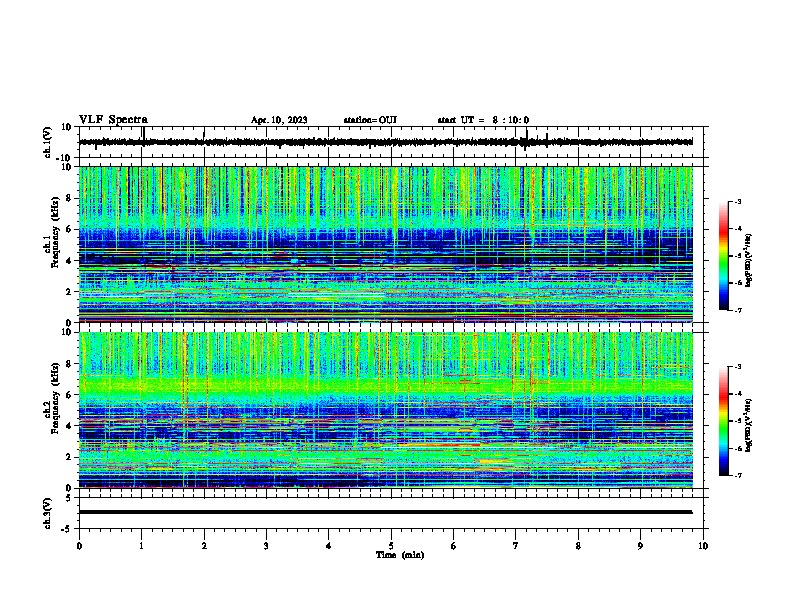Click the "6" kHz tick on ch.1 frequency axis
Viewport: 792px width, 612px height.
(70, 229)
